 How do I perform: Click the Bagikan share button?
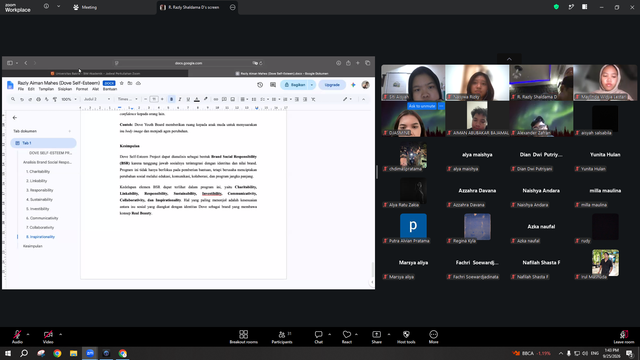pyautogui.click(x=295, y=85)
